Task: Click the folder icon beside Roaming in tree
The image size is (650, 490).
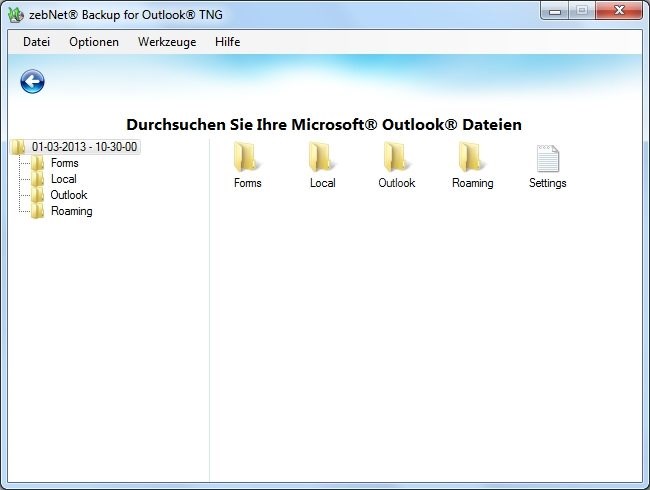Action: (38, 211)
